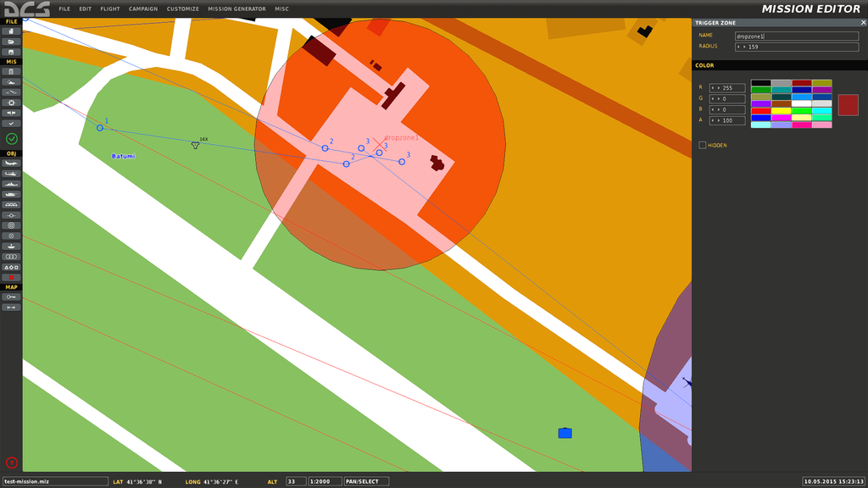868x488 pixels.
Task: Click the radius stepper right arrow
Action: 743,47
